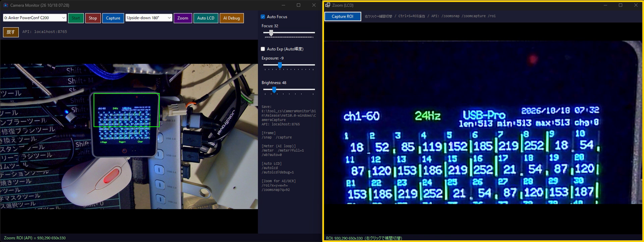This screenshot has height=242, width=644.
Task: Click the Zoom (LCD) window icon
Action: 328,5
